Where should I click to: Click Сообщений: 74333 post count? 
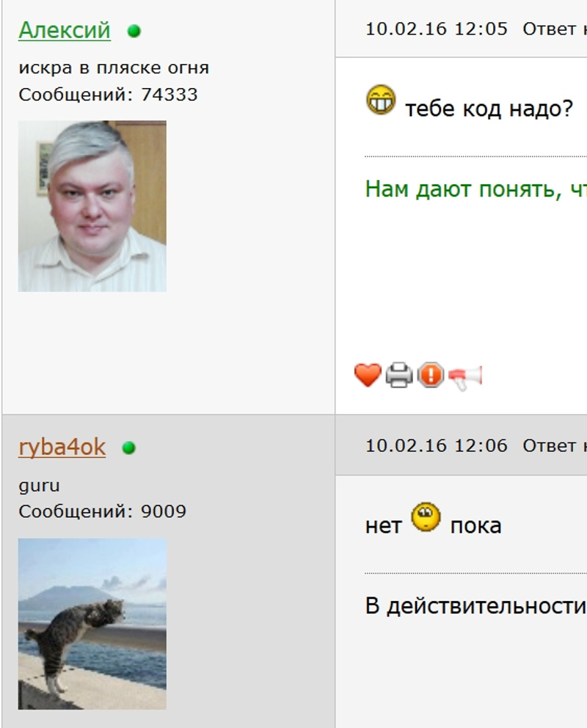point(108,95)
